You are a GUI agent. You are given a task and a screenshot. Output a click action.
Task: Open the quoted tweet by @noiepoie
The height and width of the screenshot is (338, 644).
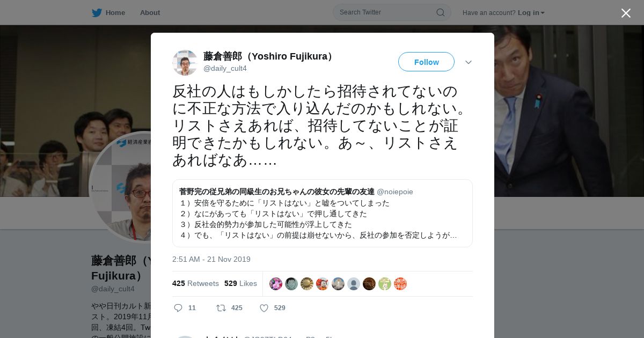(x=322, y=213)
